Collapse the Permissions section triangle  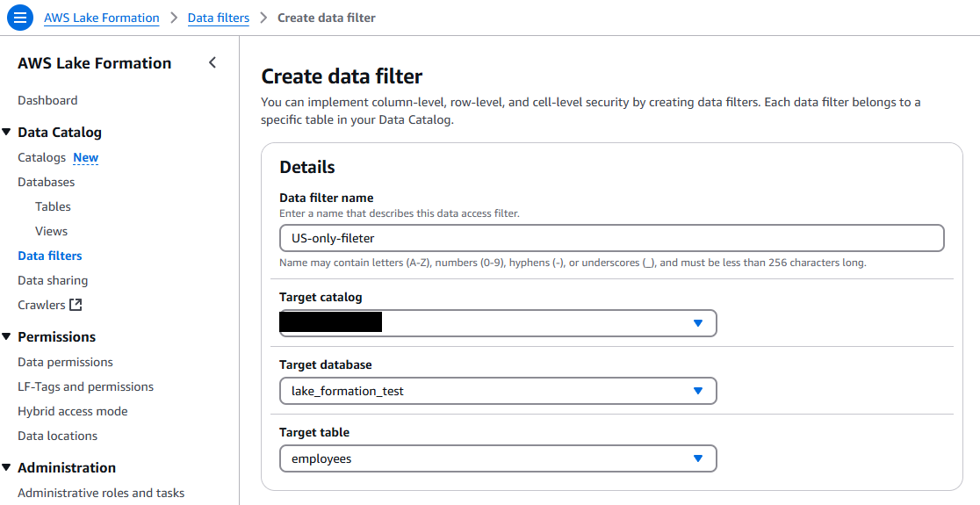(7, 336)
